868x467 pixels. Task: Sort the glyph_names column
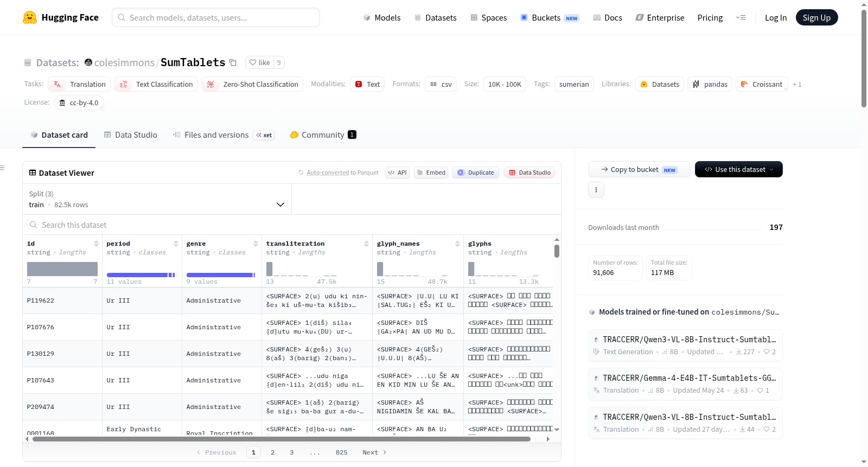point(457,244)
